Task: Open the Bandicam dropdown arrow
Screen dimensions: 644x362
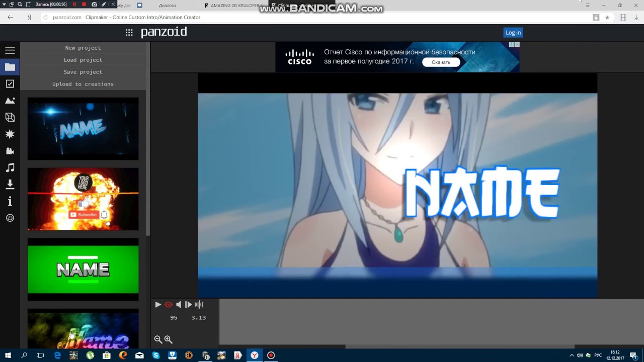Action: click(4, 5)
